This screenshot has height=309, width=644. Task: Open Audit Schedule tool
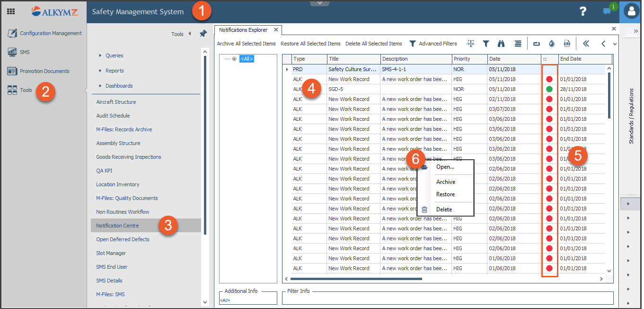tap(113, 116)
